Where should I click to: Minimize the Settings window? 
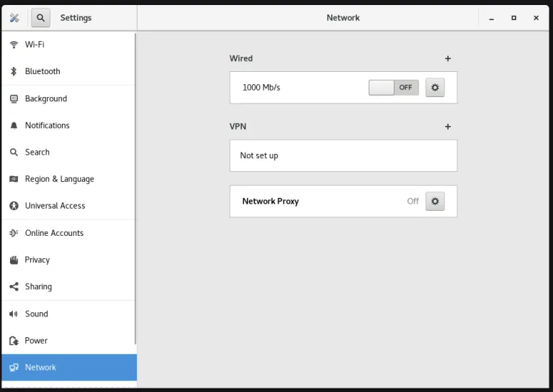coord(491,18)
